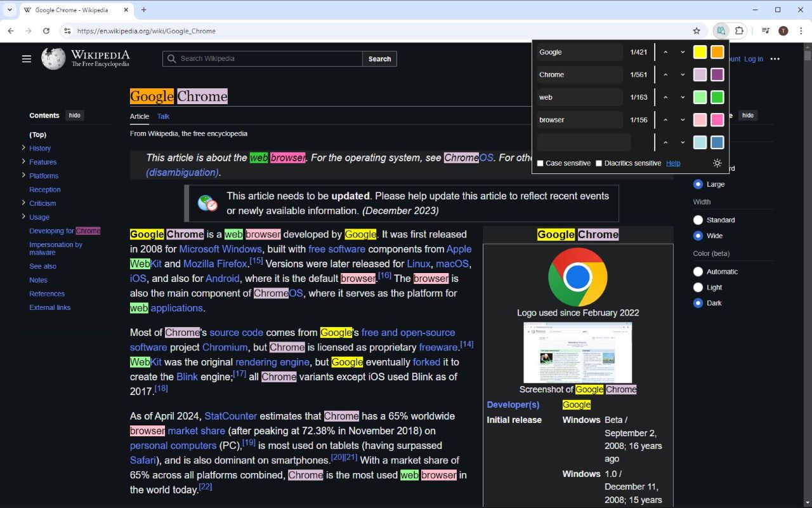
Task: Open the browser extensions puzzle piece menu
Action: pyautogui.click(x=740, y=30)
